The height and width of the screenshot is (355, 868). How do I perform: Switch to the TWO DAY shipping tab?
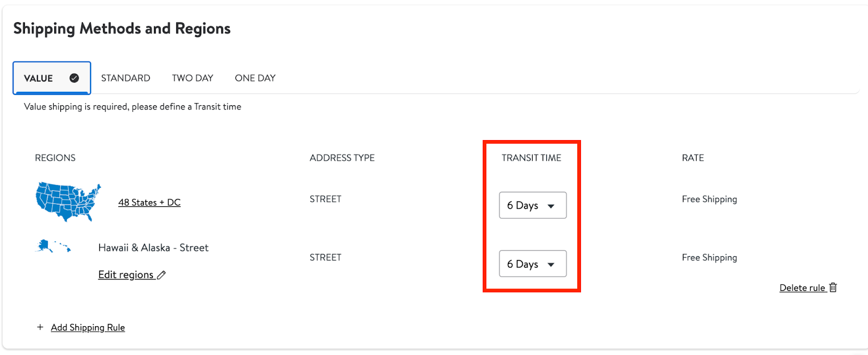(x=193, y=78)
